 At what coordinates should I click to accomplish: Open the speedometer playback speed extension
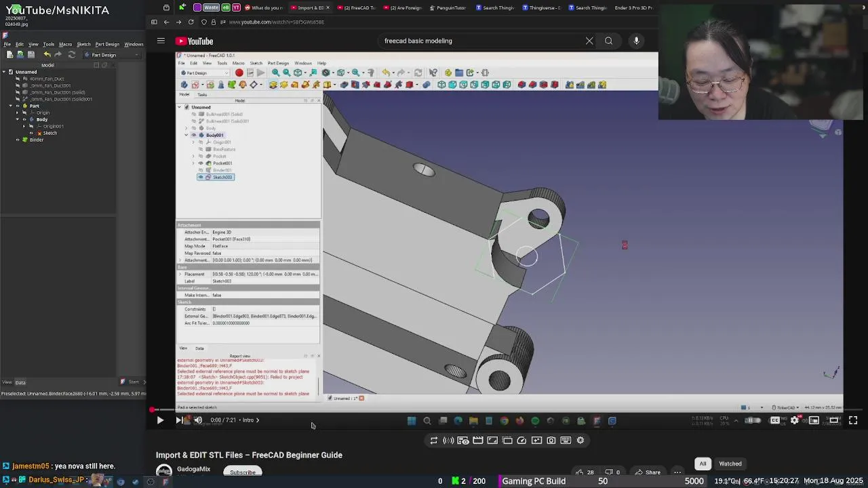521,441
